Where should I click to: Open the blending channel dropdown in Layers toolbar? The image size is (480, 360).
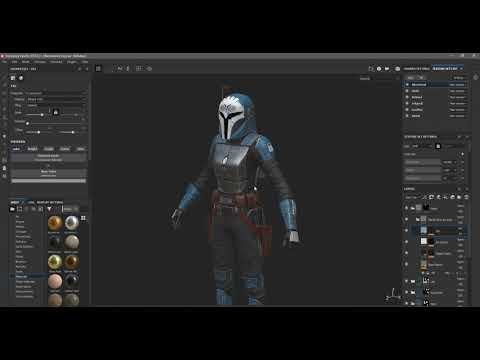pos(412,197)
